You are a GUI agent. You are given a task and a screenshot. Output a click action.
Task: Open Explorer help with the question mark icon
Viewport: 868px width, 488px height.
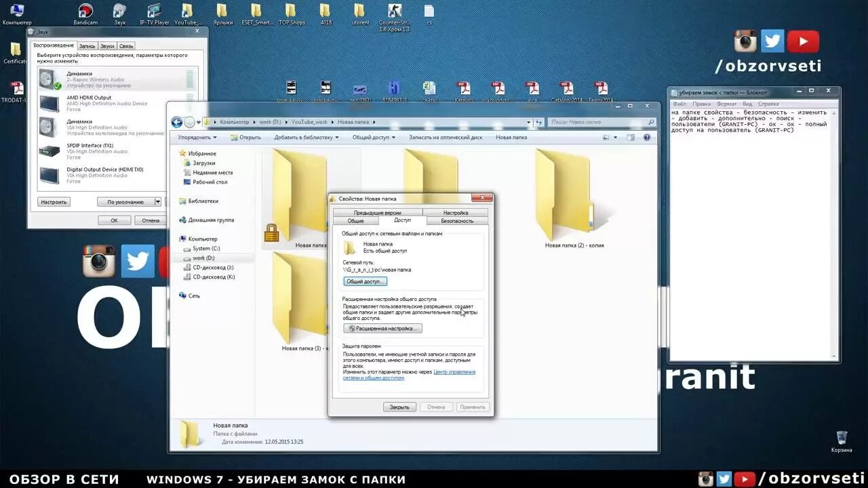(x=646, y=137)
